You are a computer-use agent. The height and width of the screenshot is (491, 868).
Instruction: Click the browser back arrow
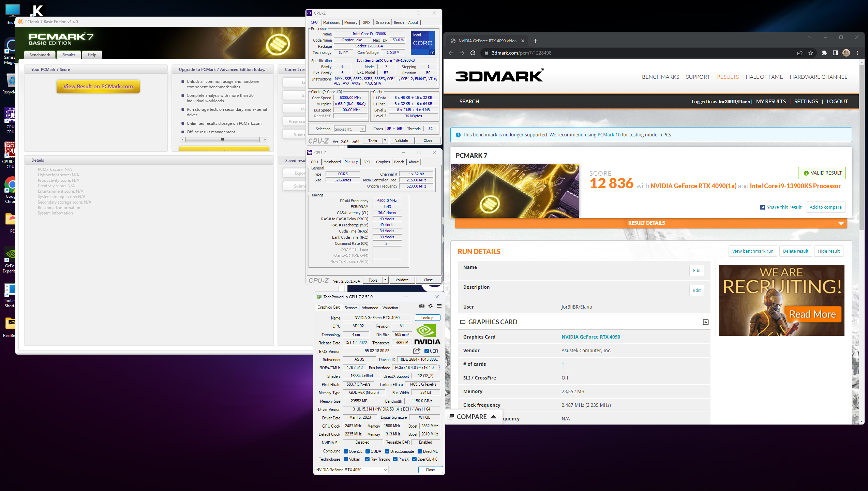(451, 53)
